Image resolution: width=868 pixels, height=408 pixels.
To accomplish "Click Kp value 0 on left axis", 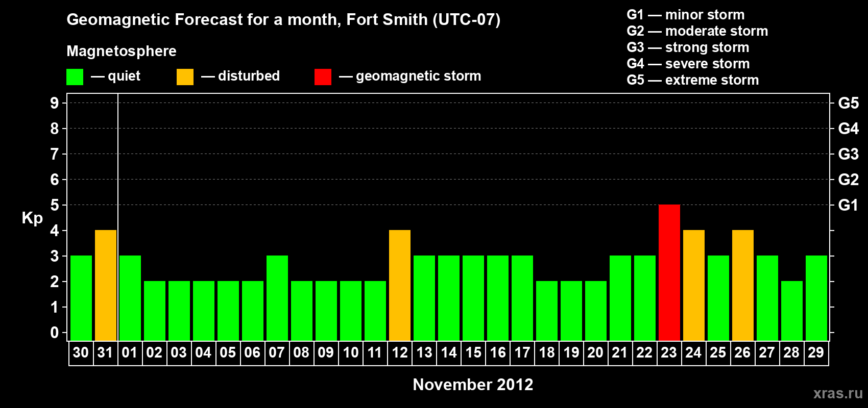I will (x=55, y=333).
